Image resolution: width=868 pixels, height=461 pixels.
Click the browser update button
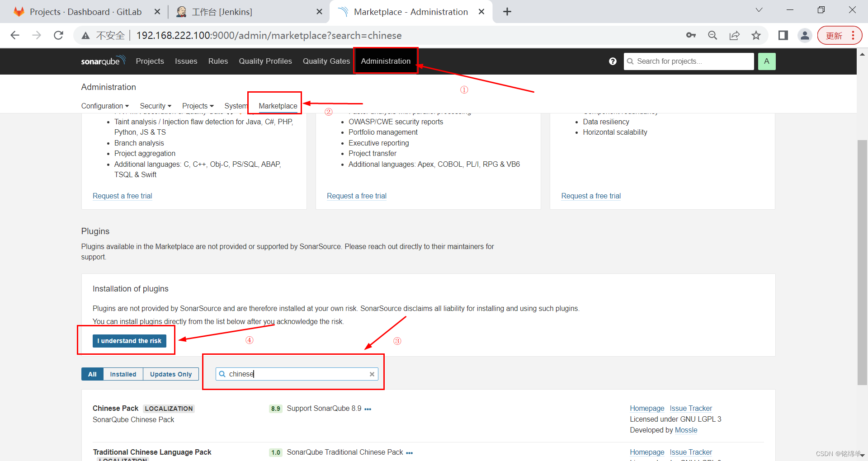(x=834, y=36)
